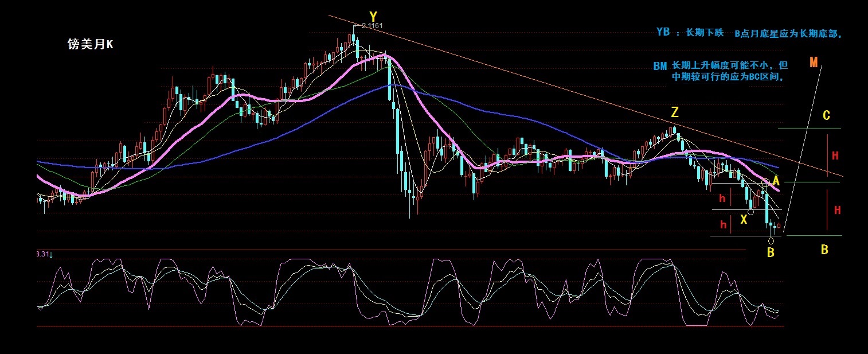Viewport: 868px width, 354px height.
Task: Click the blue BM annotation label
Action: 660,66
